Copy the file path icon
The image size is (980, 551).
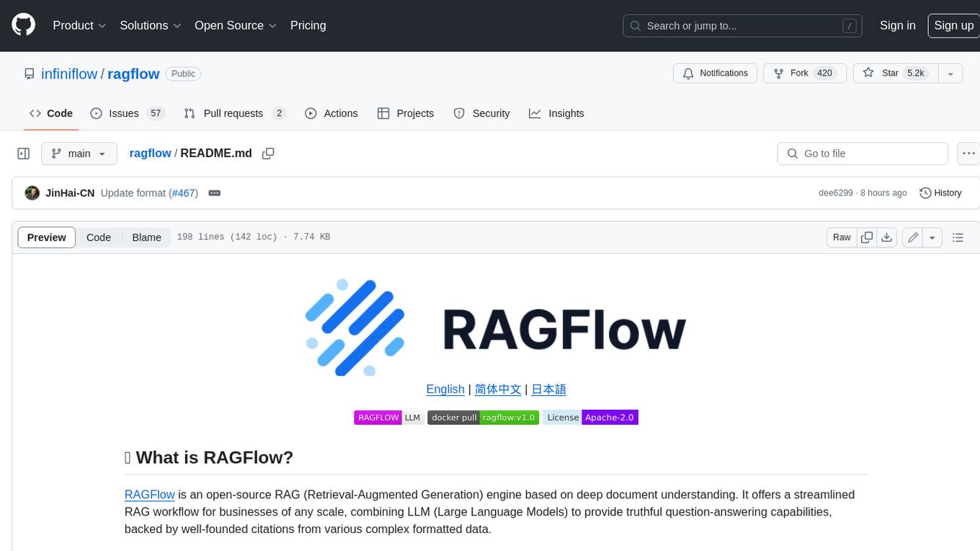click(268, 154)
